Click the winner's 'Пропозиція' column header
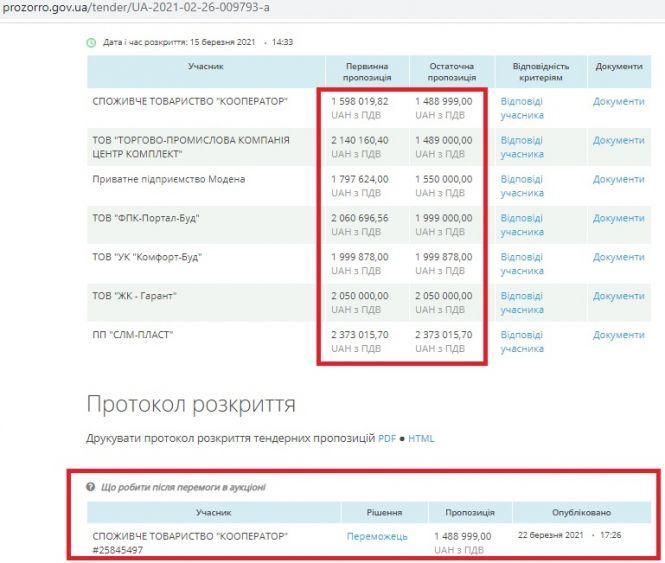 tap(470, 513)
